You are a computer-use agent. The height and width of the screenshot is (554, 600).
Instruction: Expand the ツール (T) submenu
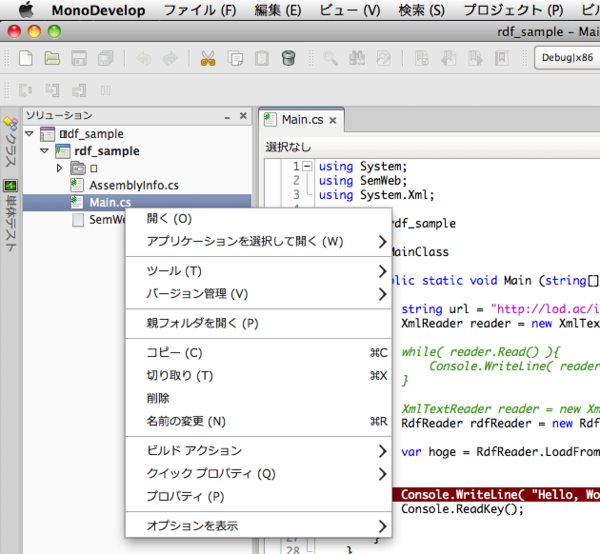coord(258,271)
